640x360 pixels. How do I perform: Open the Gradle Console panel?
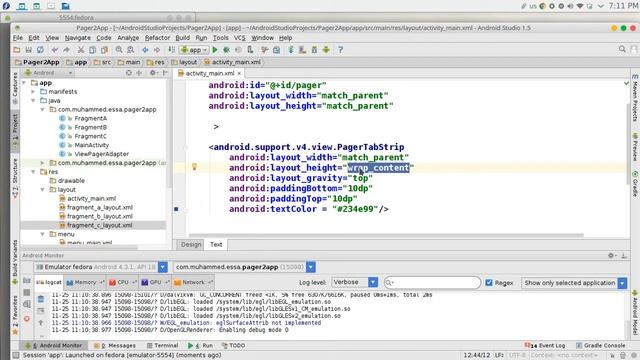coord(600,345)
